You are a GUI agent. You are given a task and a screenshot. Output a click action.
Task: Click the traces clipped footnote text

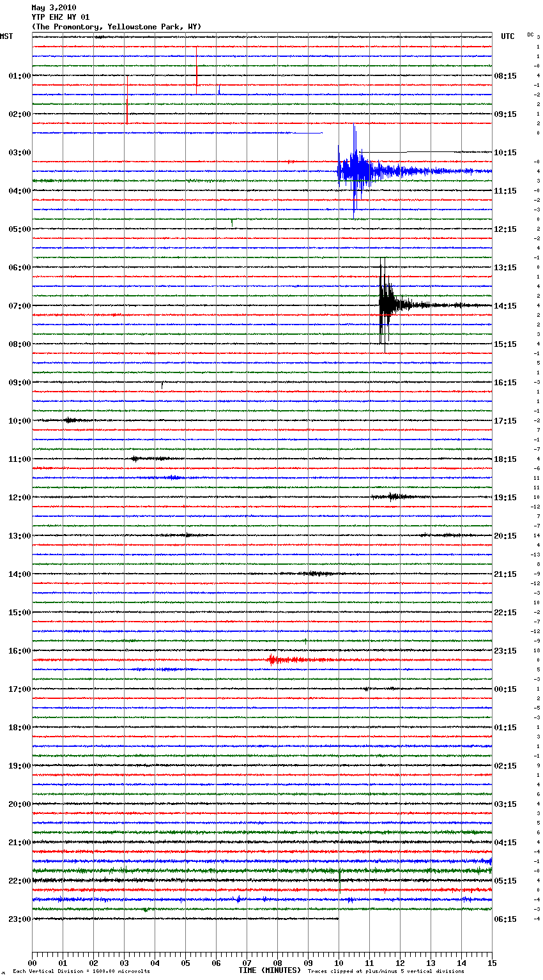[x=386, y=972]
